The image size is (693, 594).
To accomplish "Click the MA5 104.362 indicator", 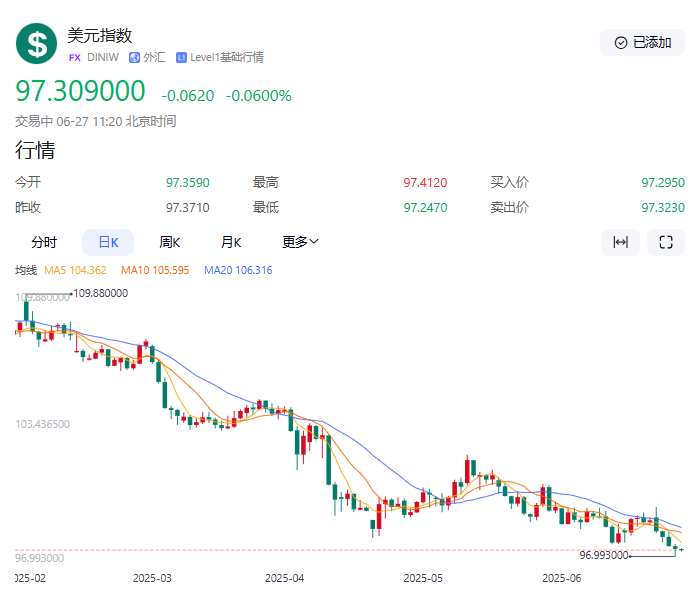I will coord(75,270).
